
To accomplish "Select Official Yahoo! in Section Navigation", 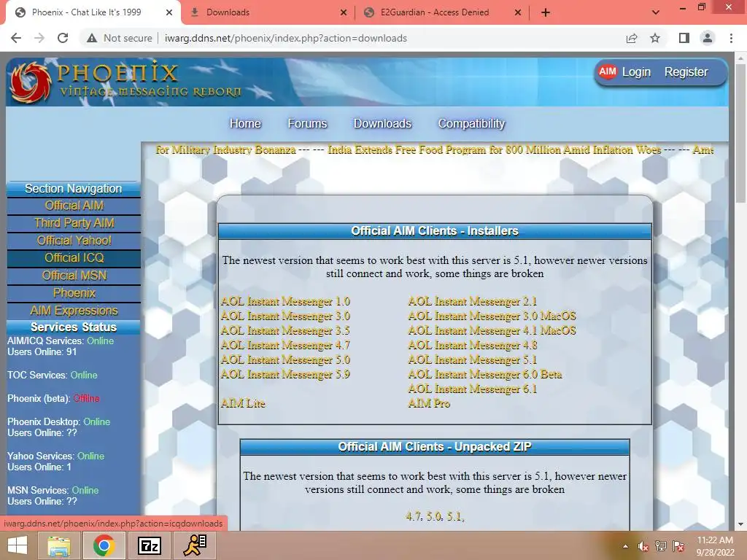I will click(x=74, y=241).
